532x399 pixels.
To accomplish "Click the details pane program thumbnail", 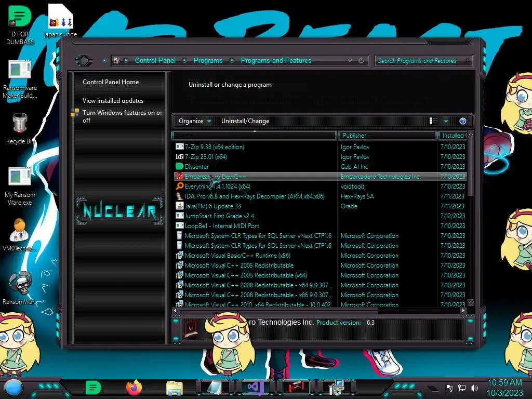I will (x=191, y=328).
